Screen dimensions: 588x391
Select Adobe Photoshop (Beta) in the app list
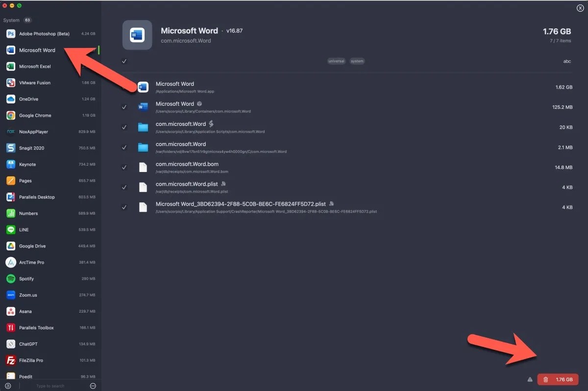(x=50, y=34)
